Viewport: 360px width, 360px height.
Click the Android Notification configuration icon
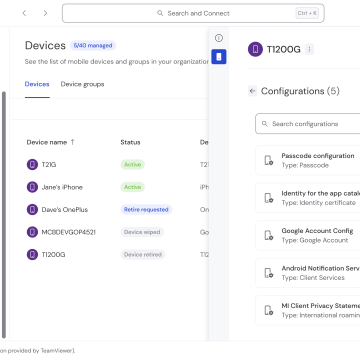click(269, 273)
